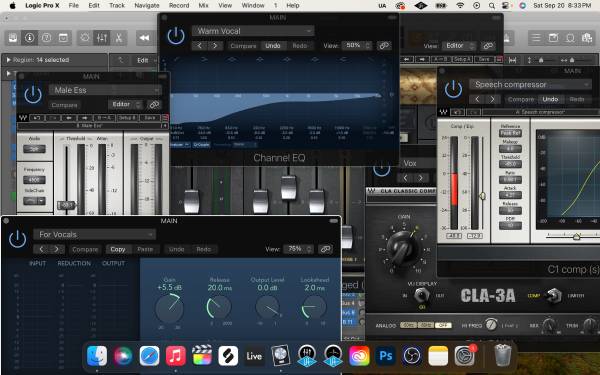
Task: Open Ableton Live from the Dock
Action: pos(254,356)
